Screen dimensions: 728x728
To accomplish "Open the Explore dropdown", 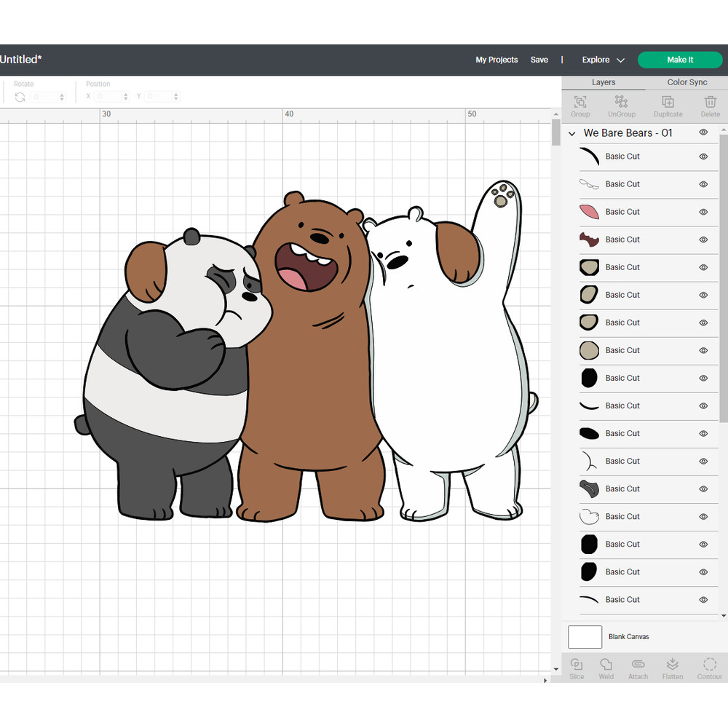I will pyautogui.click(x=603, y=60).
